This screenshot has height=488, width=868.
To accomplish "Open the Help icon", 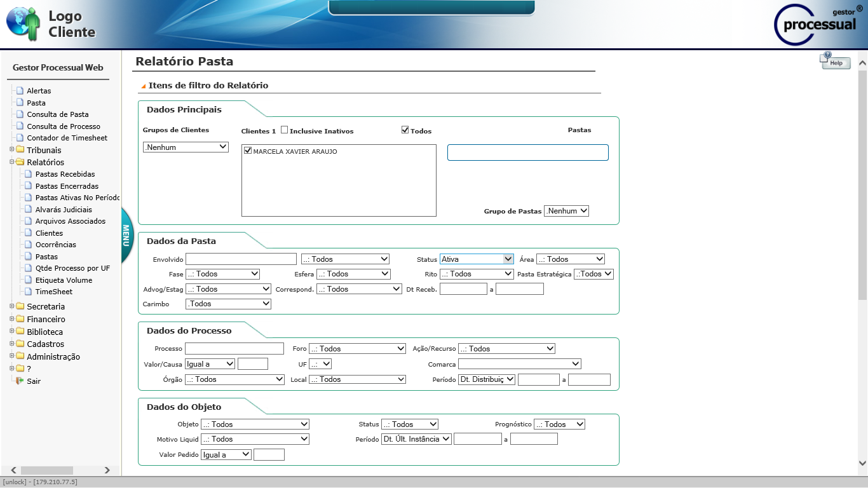I will 835,61.
